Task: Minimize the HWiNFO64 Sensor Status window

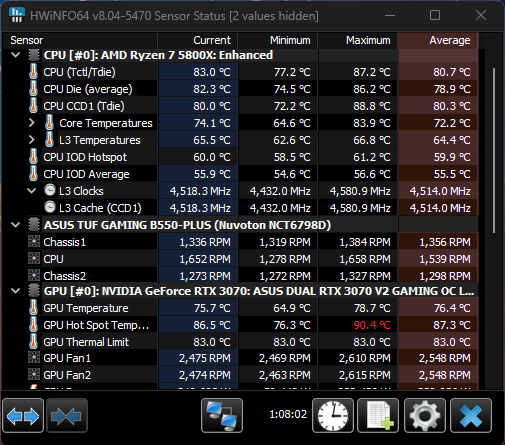Action: pyautogui.click(x=390, y=15)
